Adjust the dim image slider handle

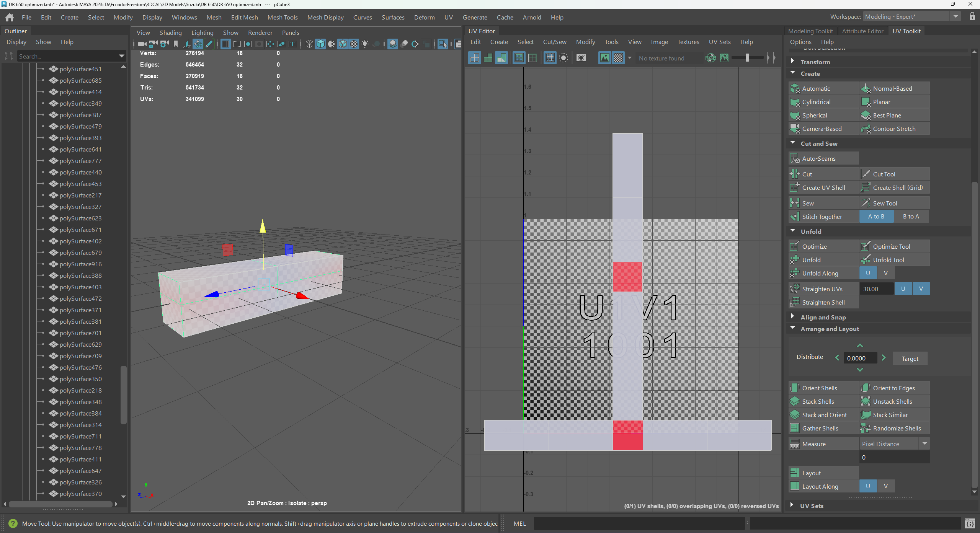747,58
